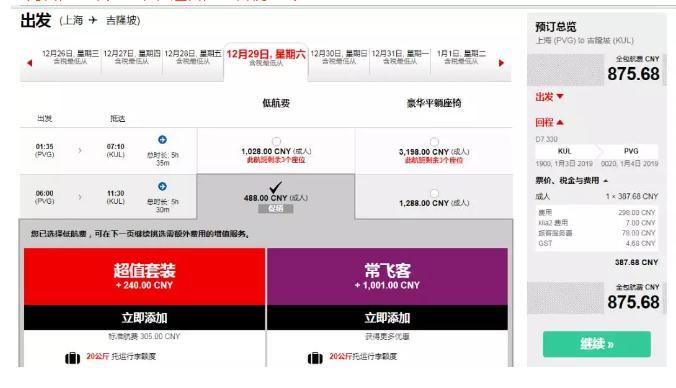Select 1,288.00 CNY flatbed for 06:00 flight

click(x=434, y=193)
